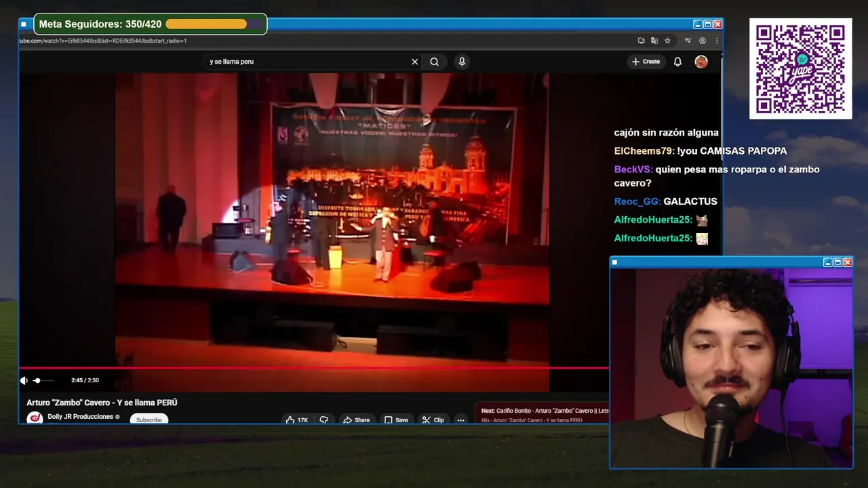Open the browser three-dot menu
Viewport: 868px width, 488px height.
[x=717, y=41]
